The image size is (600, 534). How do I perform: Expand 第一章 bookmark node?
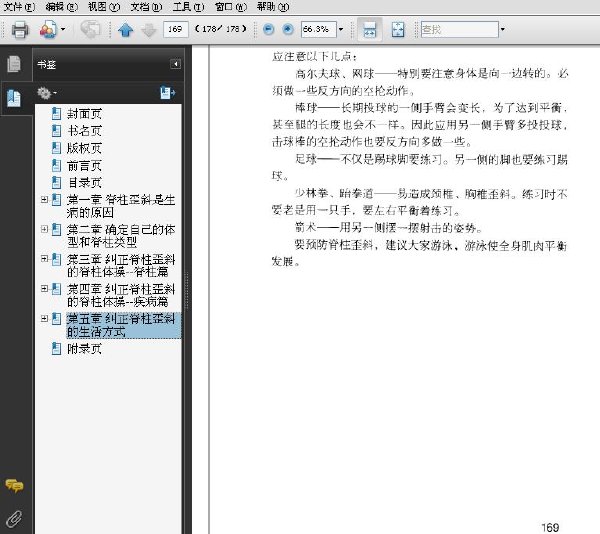pyautogui.click(x=44, y=199)
